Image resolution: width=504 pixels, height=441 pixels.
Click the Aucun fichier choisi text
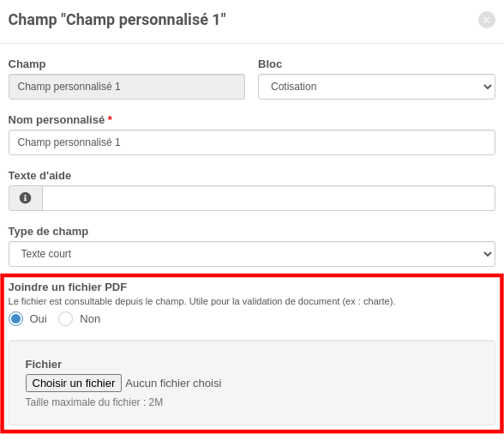click(173, 384)
